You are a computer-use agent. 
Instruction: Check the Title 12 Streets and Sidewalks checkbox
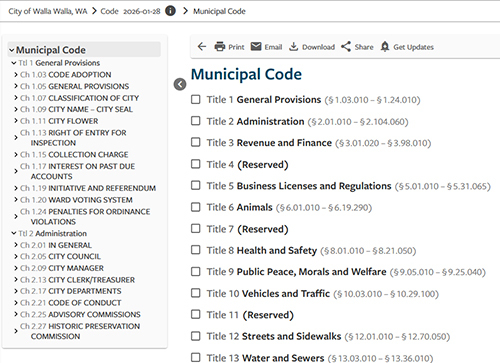196,336
